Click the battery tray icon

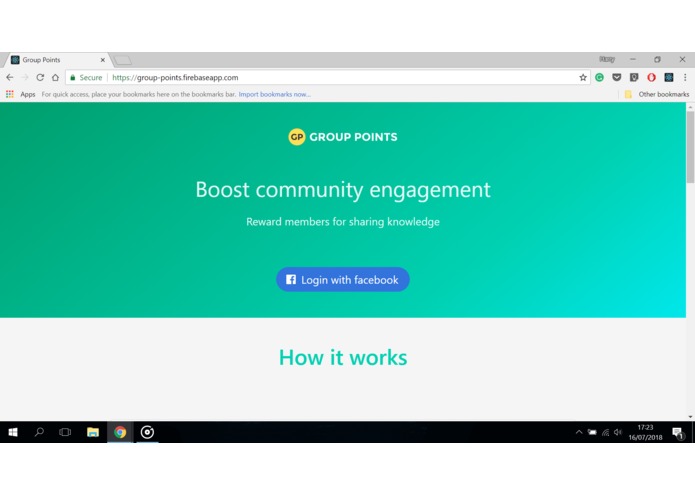pyautogui.click(x=592, y=432)
